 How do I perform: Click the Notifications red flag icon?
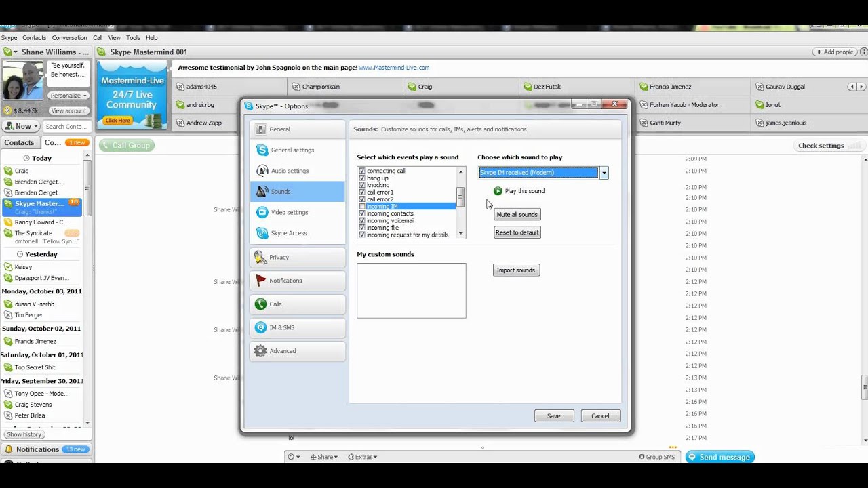click(260, 281)
